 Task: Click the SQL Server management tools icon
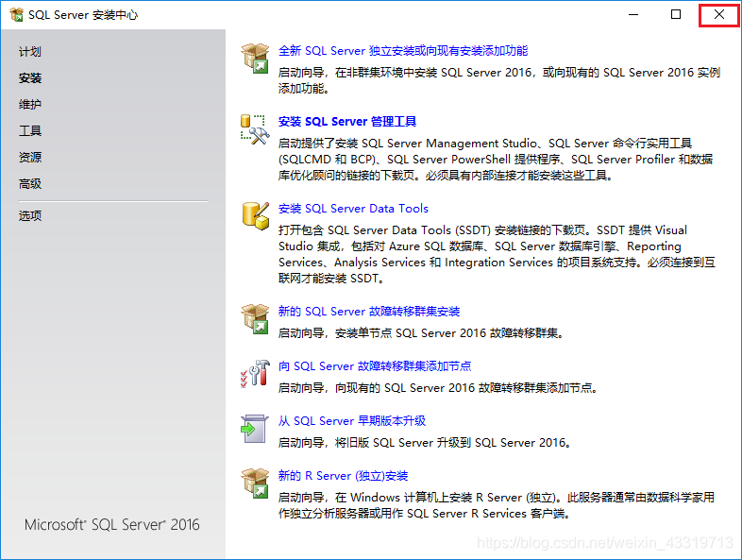pos(255,129)
